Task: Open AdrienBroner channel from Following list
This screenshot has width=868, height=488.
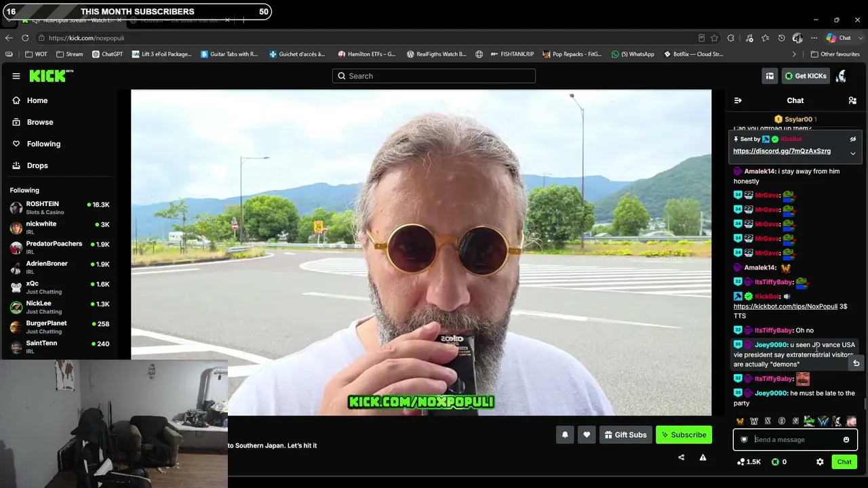Action: [x=59, y=268]
